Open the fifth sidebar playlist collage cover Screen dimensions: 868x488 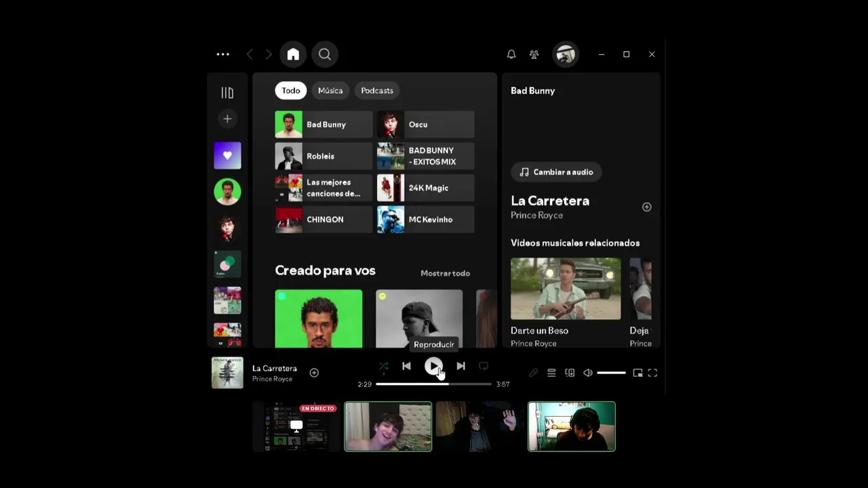pyautogui.click(x=227, y=300)
